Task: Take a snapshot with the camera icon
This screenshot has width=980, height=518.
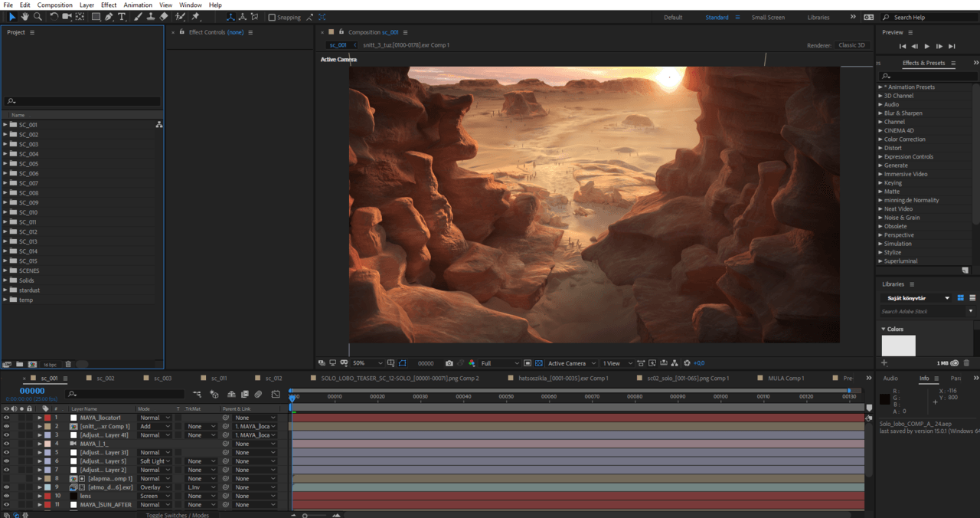Action: 449,363
